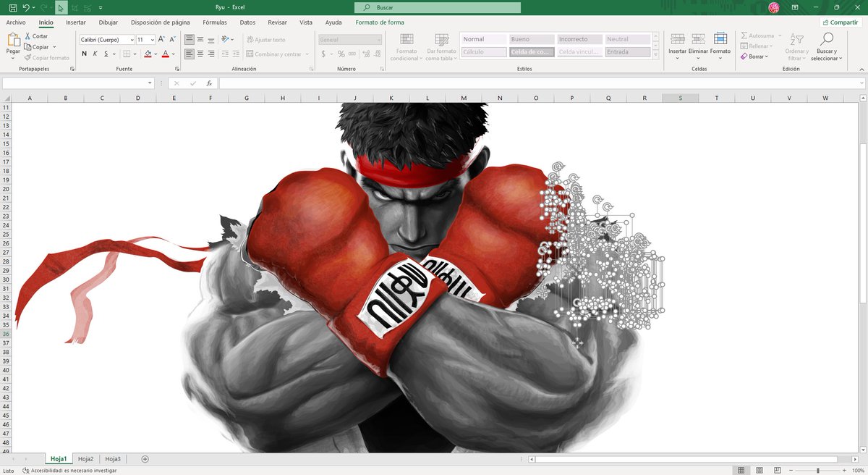The height and width of the screenshot is (475, 868).
Task: Cut selection with Cortar
Action: point(36,36)
